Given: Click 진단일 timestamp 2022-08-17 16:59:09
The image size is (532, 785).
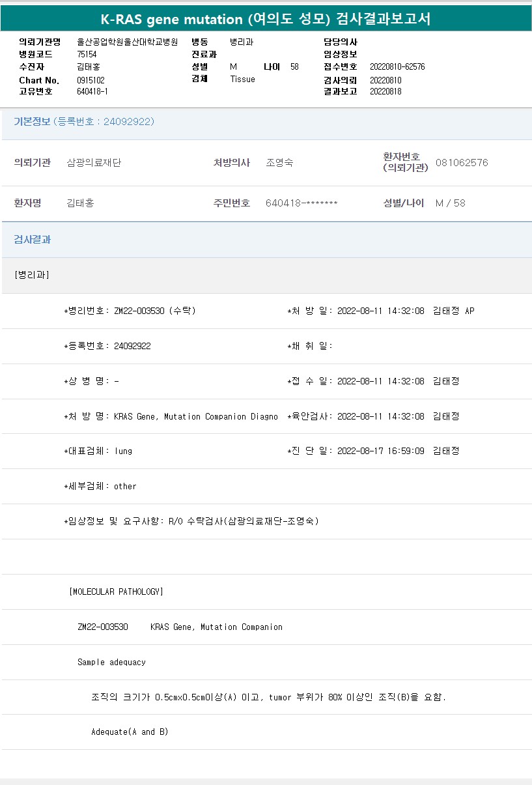Looking at the screenshot, I should 380,451.
